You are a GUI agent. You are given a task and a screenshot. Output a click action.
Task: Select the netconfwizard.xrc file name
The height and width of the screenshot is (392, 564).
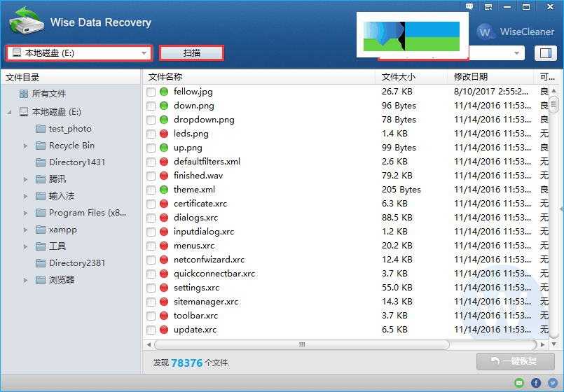click(209, 260)
